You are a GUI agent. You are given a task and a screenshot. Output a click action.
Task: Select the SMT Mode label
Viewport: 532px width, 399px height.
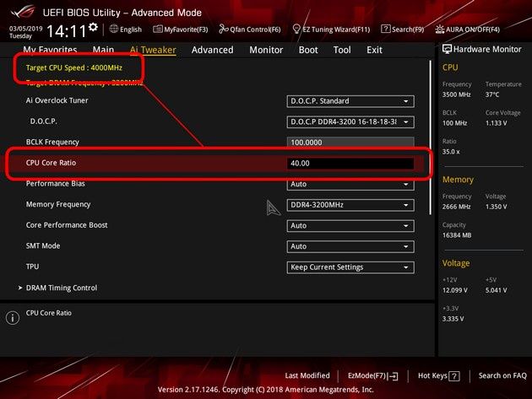pos(43,245)
